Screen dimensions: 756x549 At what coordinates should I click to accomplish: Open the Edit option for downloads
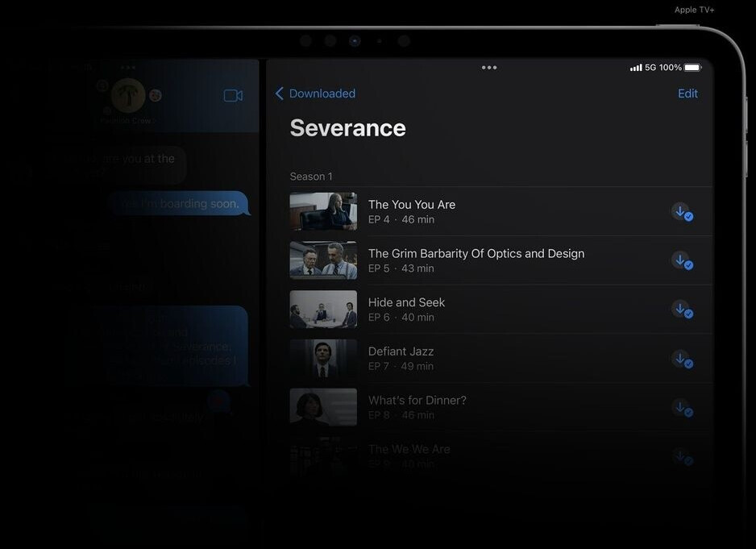click(x=687, y=94)
